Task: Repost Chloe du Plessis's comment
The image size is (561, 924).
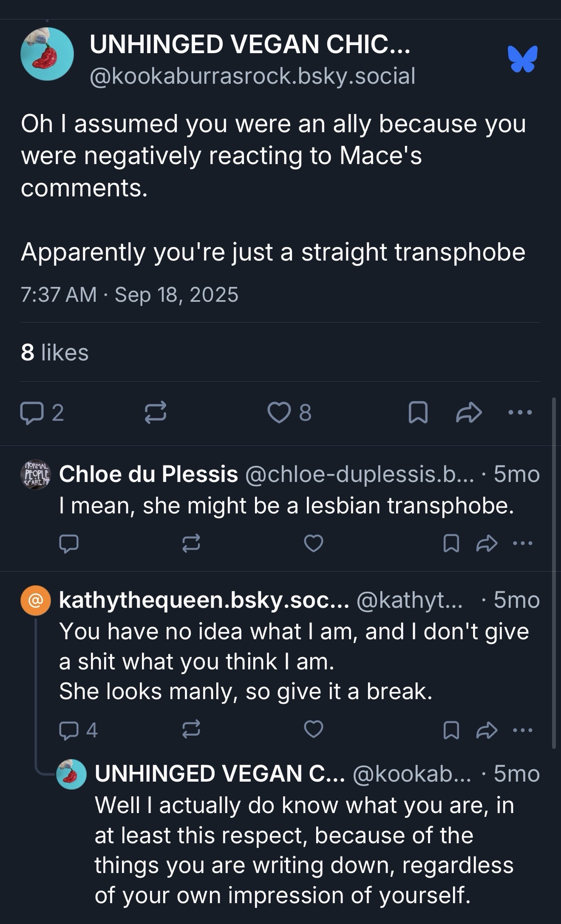Action: tap(191, 543)
